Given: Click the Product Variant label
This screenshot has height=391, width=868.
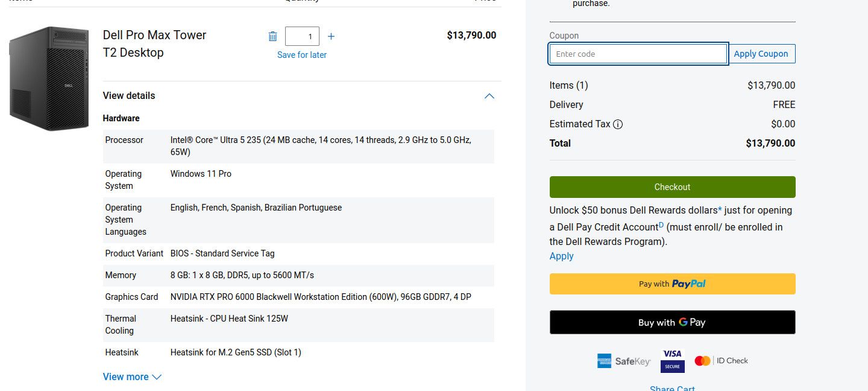Looking at the screenshot, I should 134,253.
